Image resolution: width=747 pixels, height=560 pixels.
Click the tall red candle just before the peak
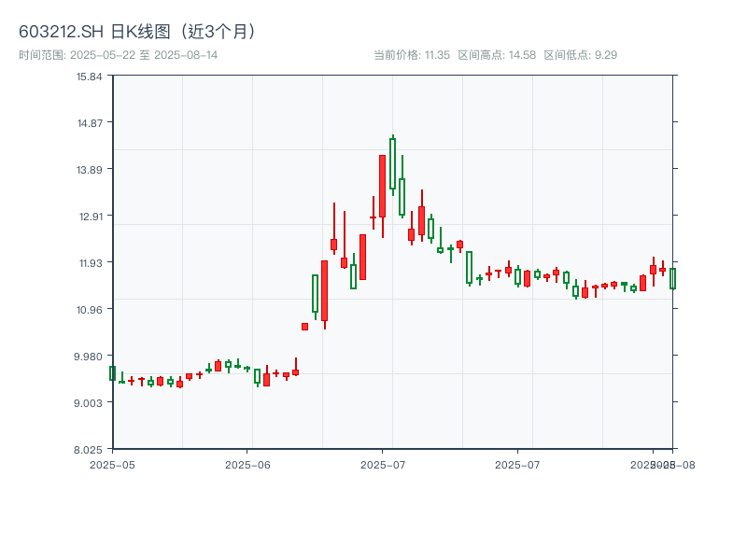[x=382, y=186]
